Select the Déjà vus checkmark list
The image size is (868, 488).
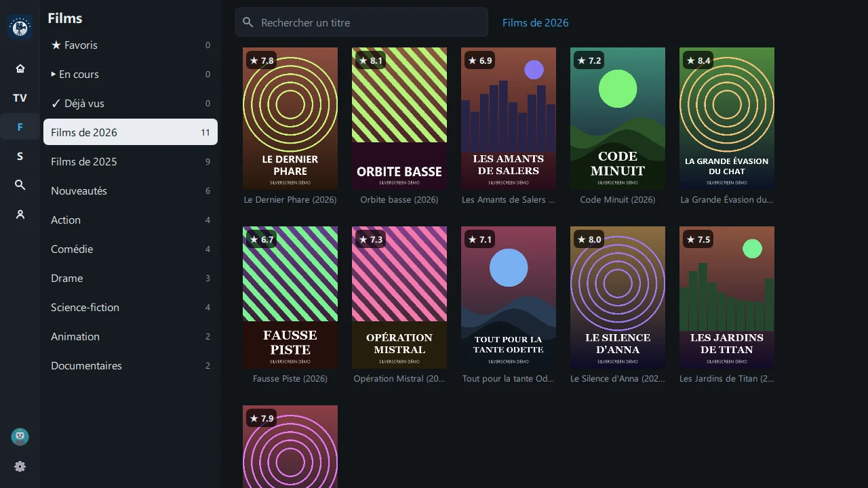tap(130, 104)
